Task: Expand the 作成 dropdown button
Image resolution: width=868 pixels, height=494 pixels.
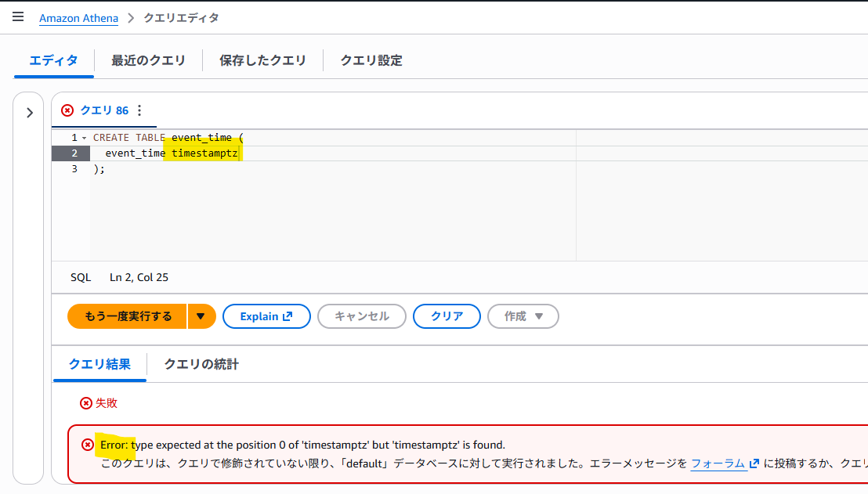Action: pyautogui.click(x=523, y=316)
